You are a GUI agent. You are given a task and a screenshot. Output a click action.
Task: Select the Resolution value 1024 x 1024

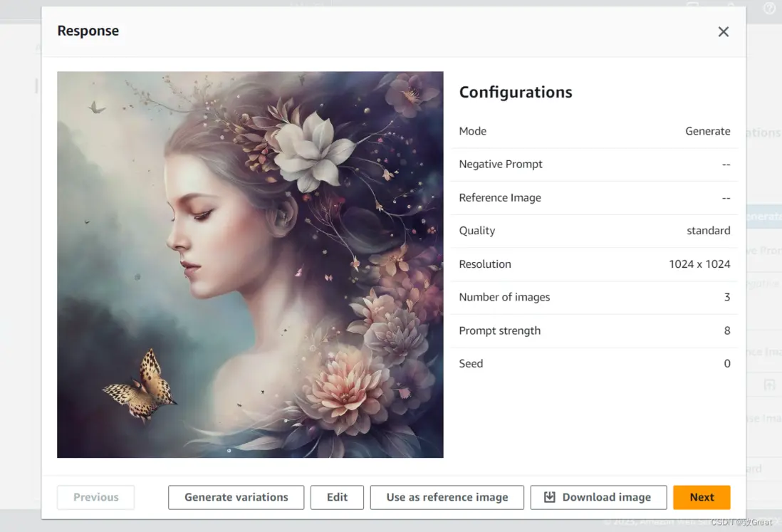pyautogui.click(x=699, y=264)
